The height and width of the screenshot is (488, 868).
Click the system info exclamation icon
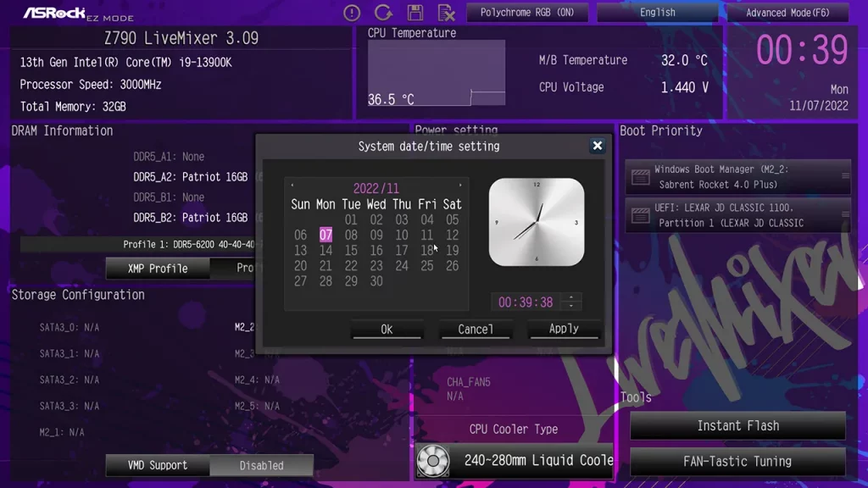coord(352,12)
